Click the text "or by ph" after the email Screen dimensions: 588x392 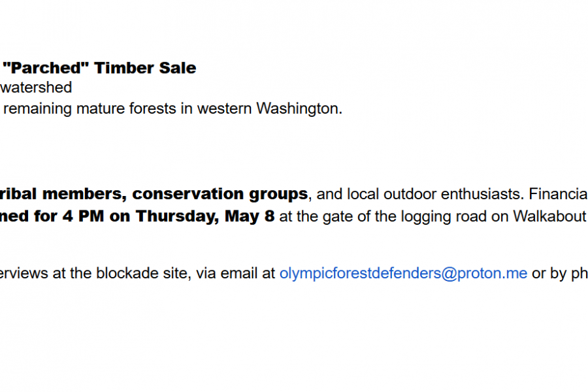pyautogui.click(x=559, y=274)
